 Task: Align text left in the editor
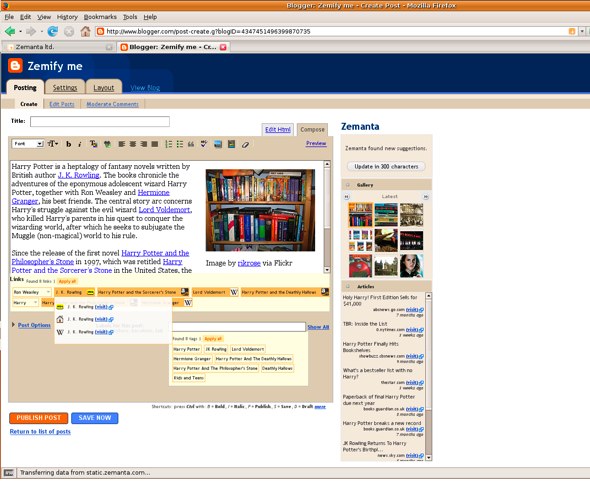(121, 144)
